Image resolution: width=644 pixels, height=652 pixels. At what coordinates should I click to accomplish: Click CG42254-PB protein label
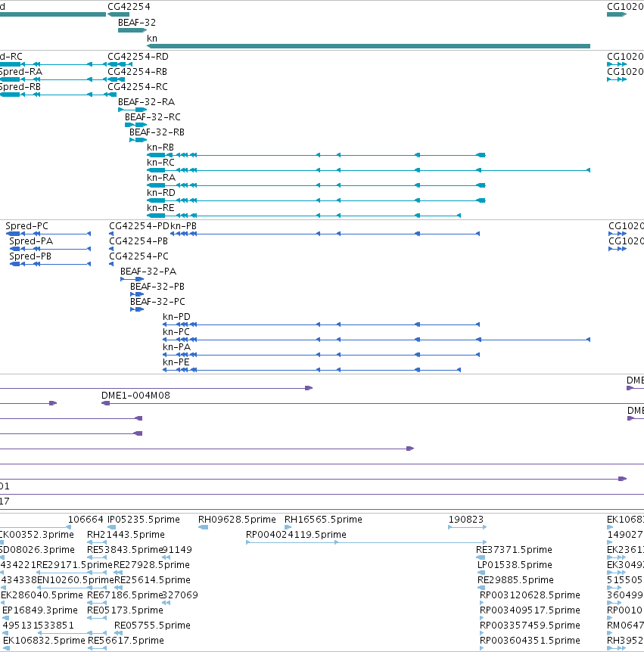coord(138,241)
